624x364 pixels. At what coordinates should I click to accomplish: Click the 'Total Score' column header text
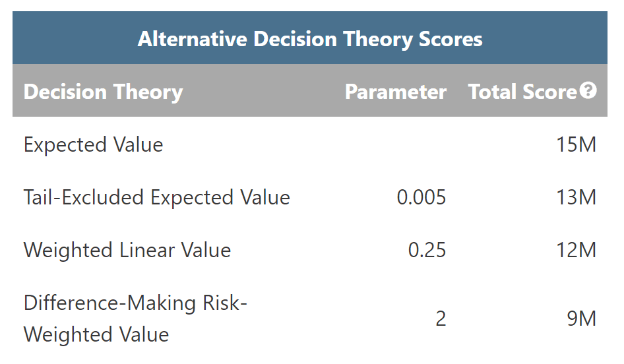522,92
